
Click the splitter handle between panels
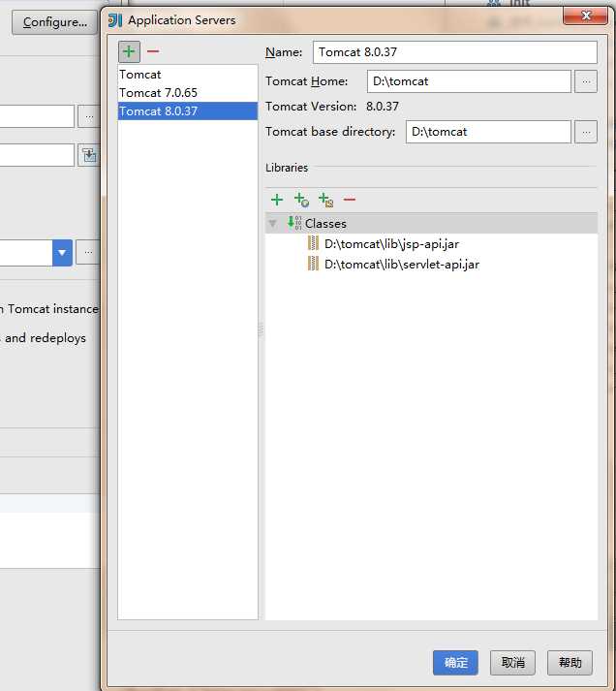click(x=261, y=330)
